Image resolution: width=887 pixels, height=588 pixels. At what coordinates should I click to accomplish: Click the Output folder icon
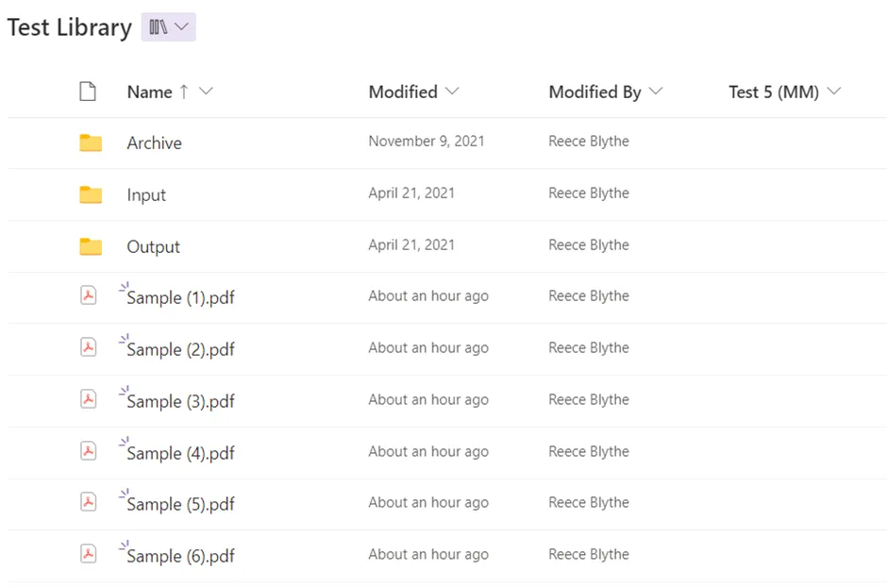(91, 246)
